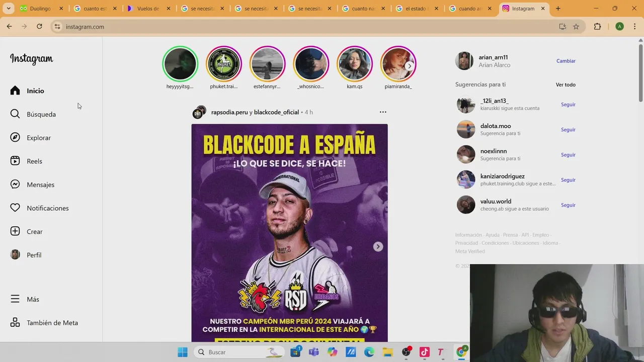
Task: View _whosnico... story
Action: point(311,64)
